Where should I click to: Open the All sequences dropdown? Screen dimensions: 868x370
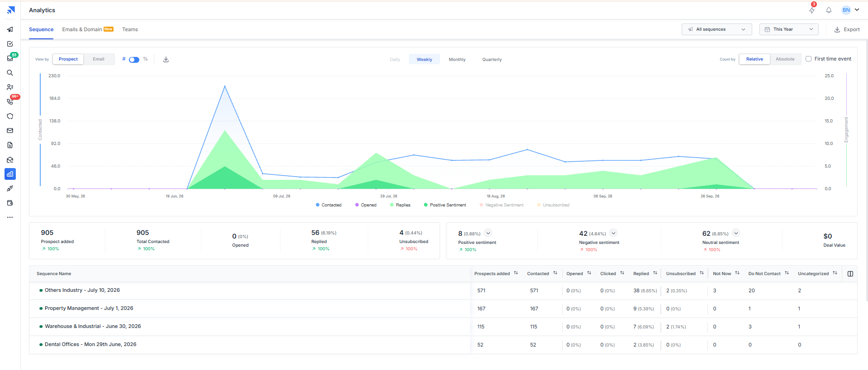(716, 29)
